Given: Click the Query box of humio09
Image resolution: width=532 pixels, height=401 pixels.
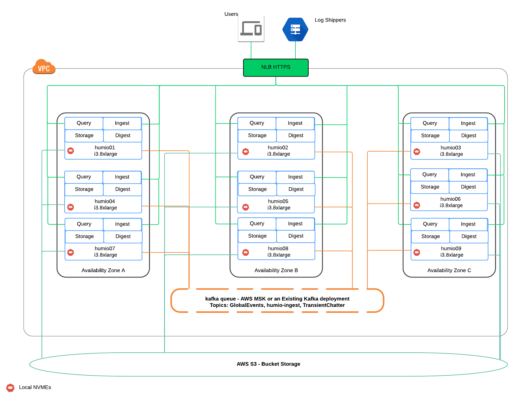Looking at the screenshot, I should (x=430, y=224).
